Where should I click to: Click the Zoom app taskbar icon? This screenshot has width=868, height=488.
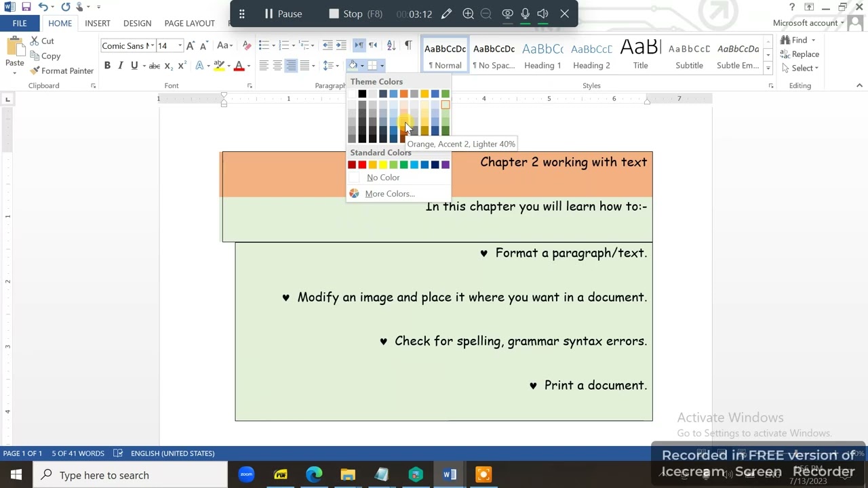246,474
